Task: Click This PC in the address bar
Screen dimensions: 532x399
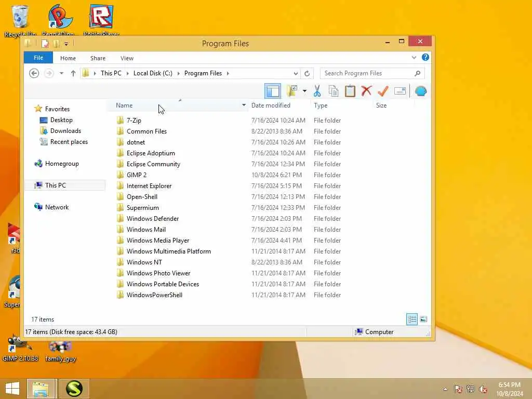Action: tap(111, 73)
